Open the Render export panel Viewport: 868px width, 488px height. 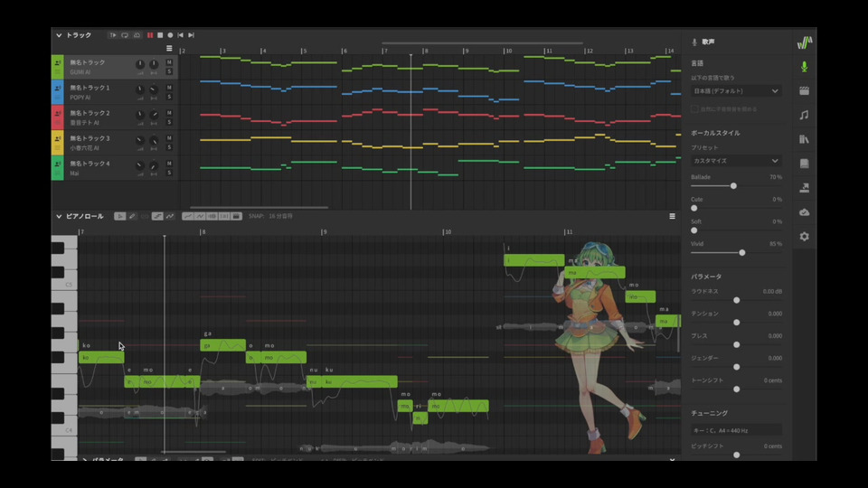[805, 188]
